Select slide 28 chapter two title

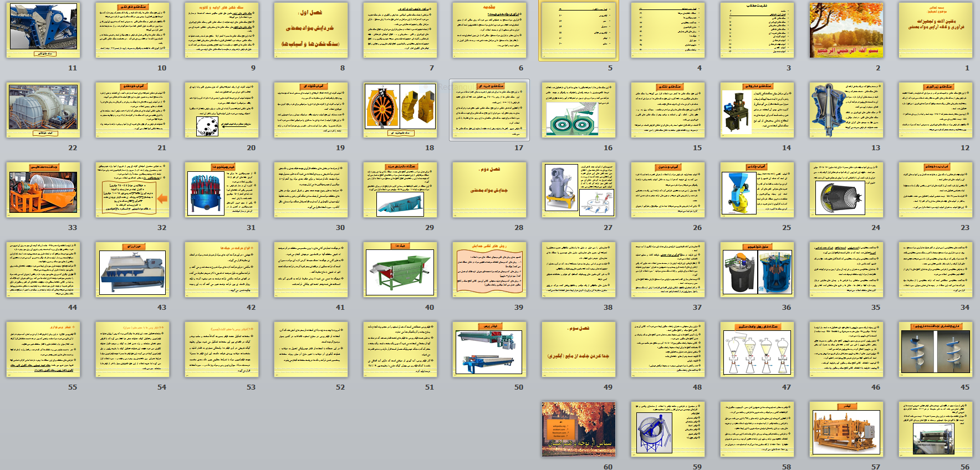tap(489, 190)
